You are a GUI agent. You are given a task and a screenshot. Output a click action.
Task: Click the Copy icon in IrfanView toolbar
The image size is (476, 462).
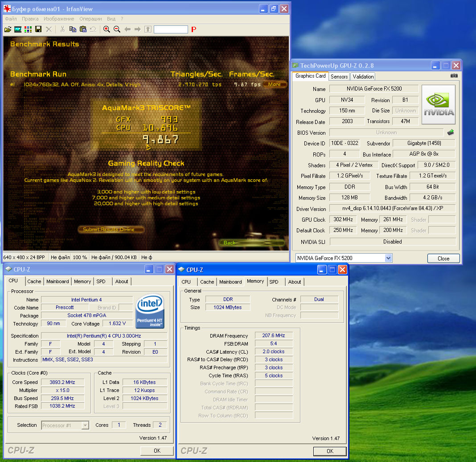(x=73, y=29)
